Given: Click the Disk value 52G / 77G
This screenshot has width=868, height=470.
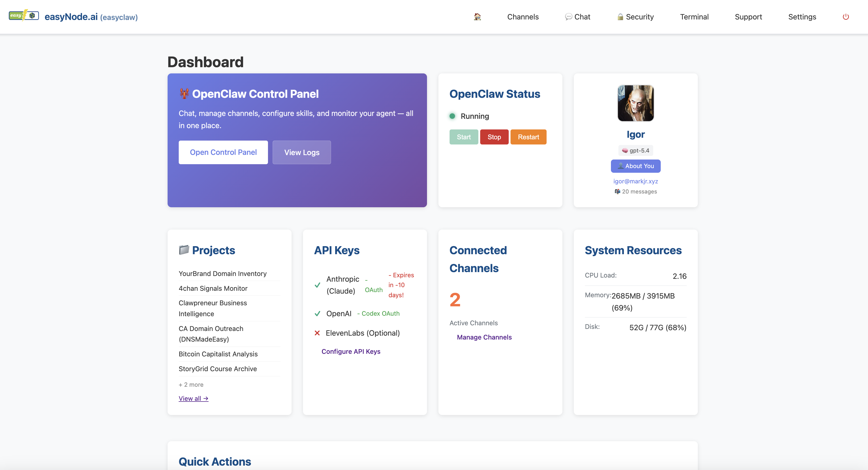Looking at the screenshot, I should pos(658,328).
